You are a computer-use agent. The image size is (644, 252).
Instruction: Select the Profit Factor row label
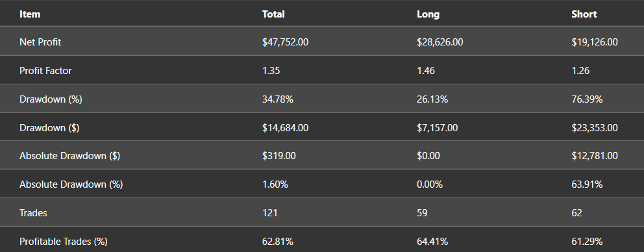45,71
